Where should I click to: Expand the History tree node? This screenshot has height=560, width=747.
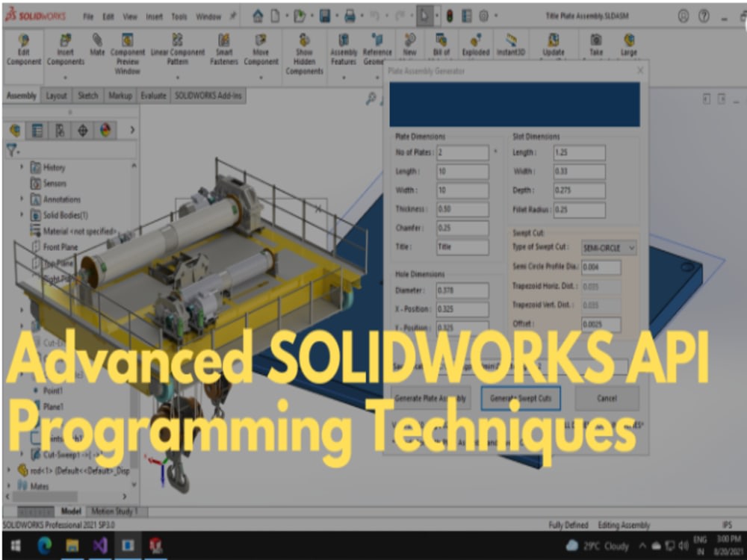(x=22, y=167)
